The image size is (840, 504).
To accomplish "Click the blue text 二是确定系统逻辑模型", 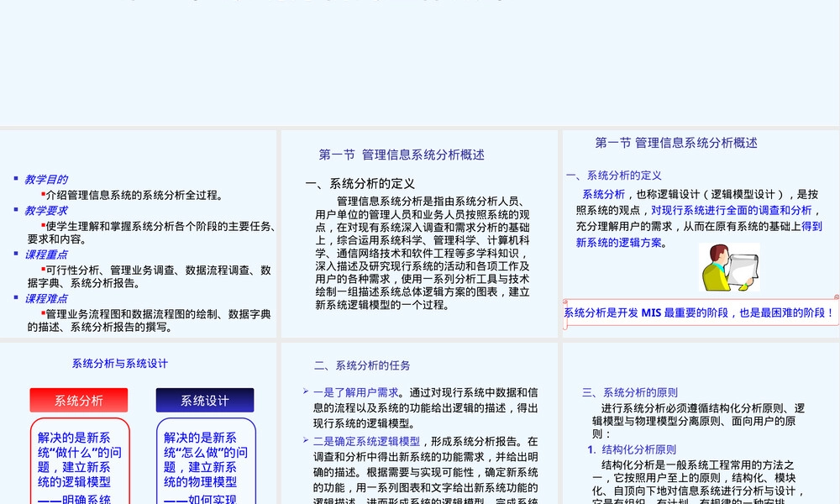I will coord(366,441).
